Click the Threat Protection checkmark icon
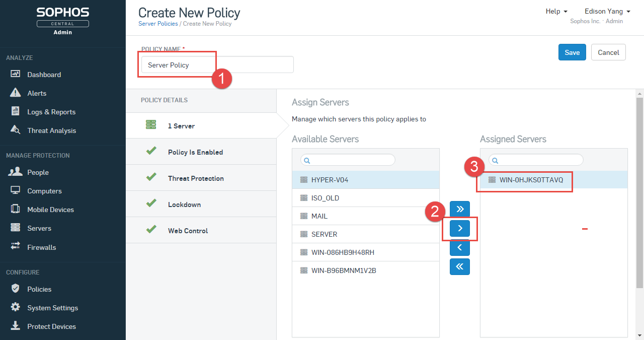The image size is (644, 340). [151, 177]
